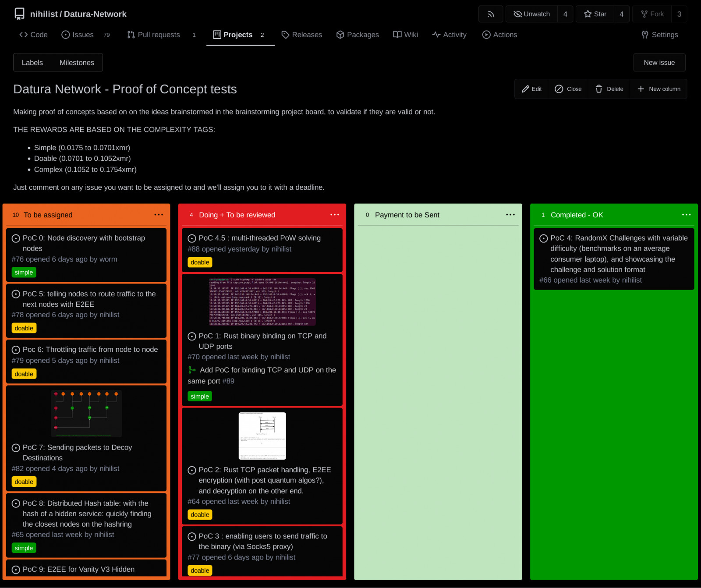Open the Actions page
Screen dimensions: 701x588
click(x=499, y=35)
